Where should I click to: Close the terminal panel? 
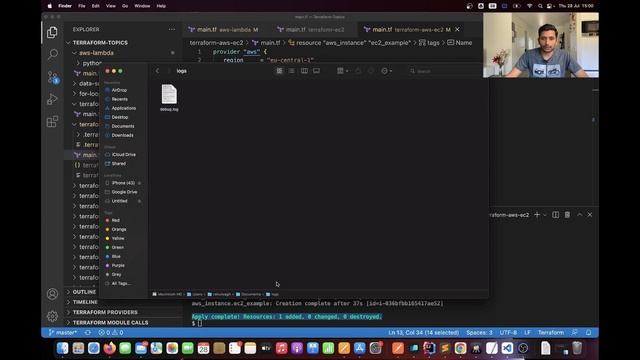590,215
